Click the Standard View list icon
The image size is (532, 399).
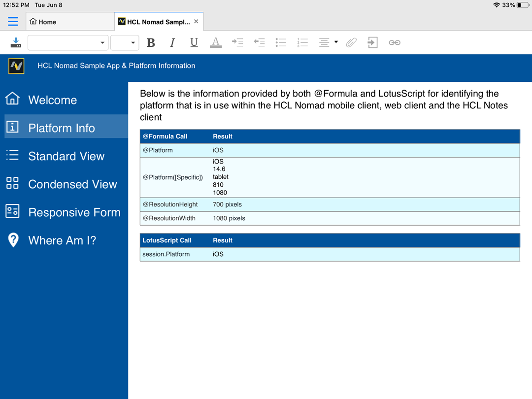(x=12, y=155)
